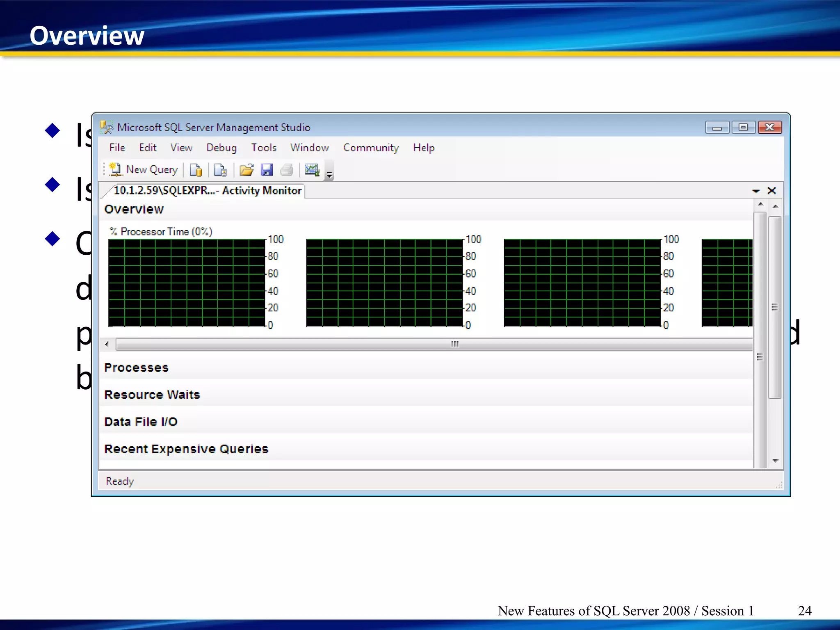840x630 pixels.
Task: Open the Tools menu
Action: click(264, 148)
